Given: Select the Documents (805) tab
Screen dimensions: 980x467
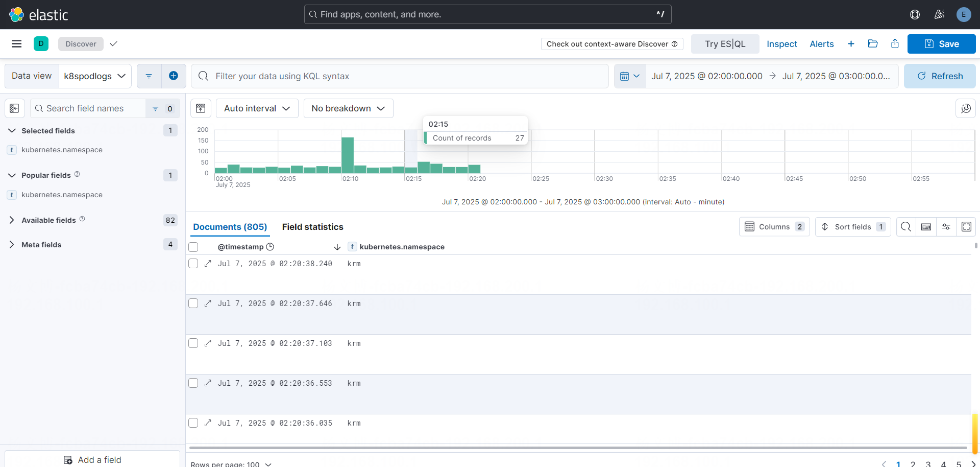Looking at the screenshot, I should tap(230, 227).
